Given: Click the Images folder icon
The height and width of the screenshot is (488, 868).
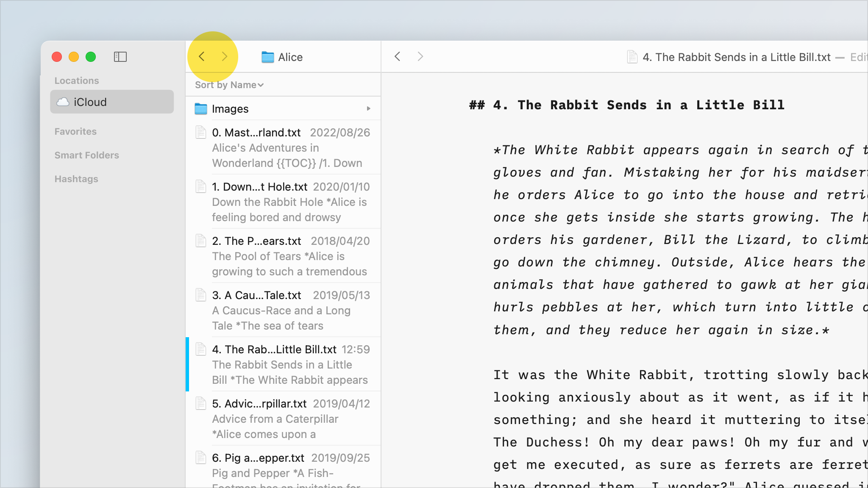Looking at the screenshot, I should [200, 109].
